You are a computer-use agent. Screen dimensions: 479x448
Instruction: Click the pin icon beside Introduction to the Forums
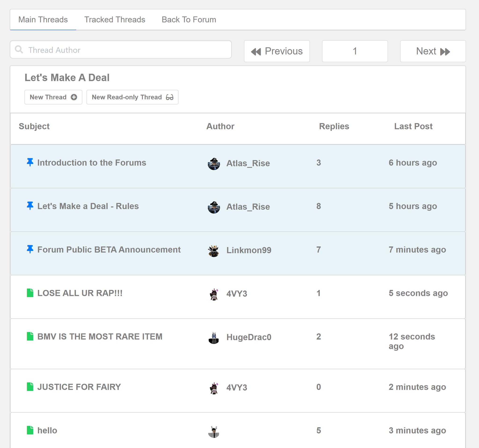click(x=30, y=162)
